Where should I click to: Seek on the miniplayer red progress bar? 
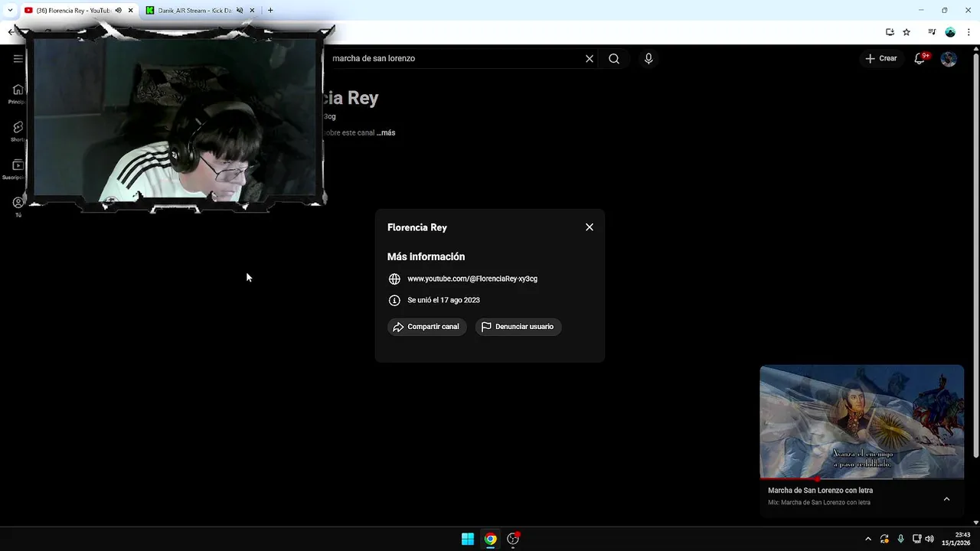point(861,479)
